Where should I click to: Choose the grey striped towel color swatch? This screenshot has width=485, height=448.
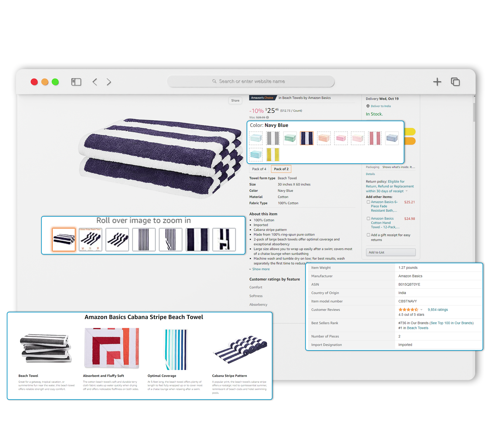(272, 138)
